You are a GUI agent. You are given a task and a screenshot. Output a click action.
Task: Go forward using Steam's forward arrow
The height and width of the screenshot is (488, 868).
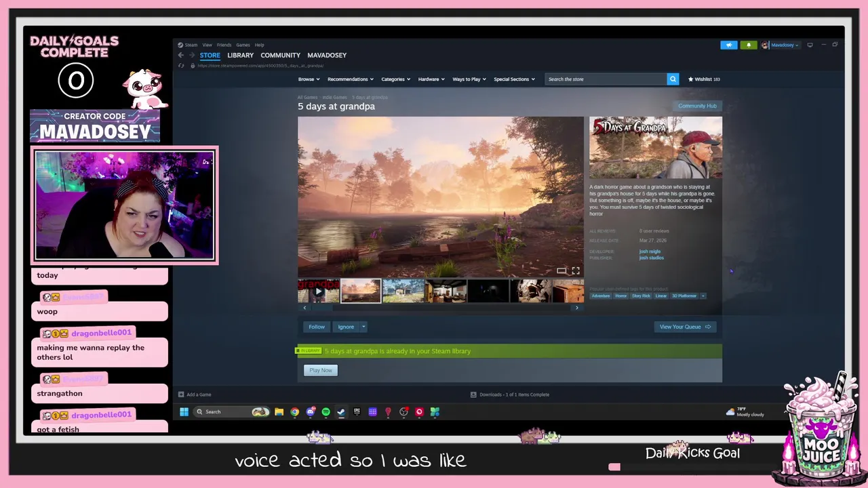(192, 55)
